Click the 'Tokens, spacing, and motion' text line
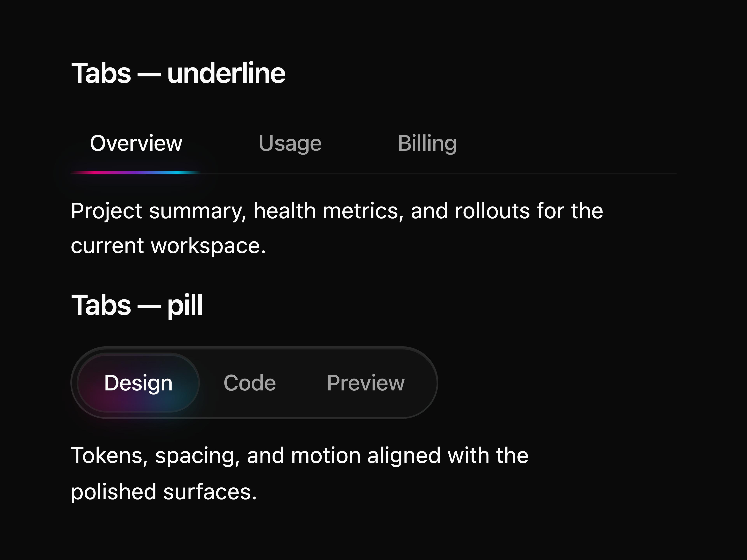 [300, 456]
